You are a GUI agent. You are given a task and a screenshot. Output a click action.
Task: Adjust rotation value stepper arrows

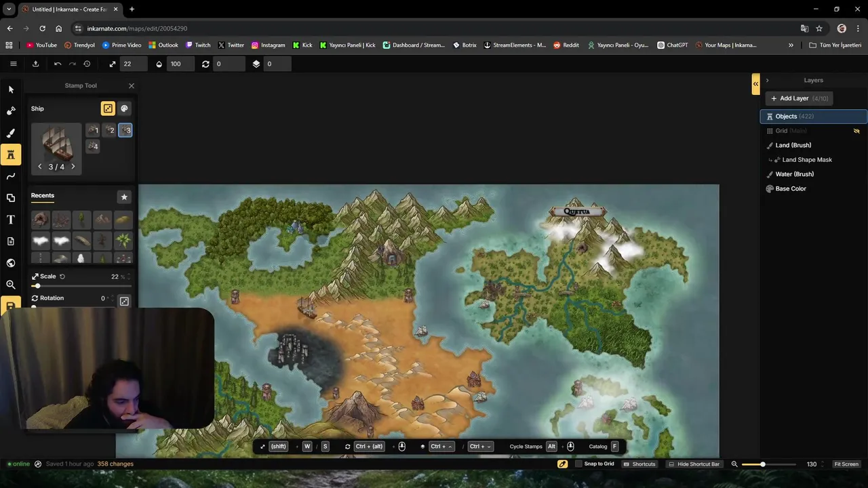(111, 298)
